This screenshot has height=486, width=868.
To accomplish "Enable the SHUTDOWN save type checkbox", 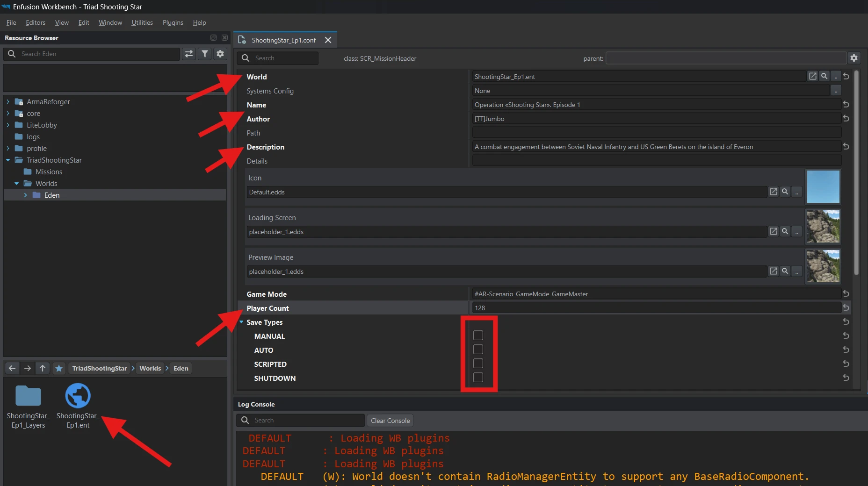I will pyautogui.click(x=478, y=378).
